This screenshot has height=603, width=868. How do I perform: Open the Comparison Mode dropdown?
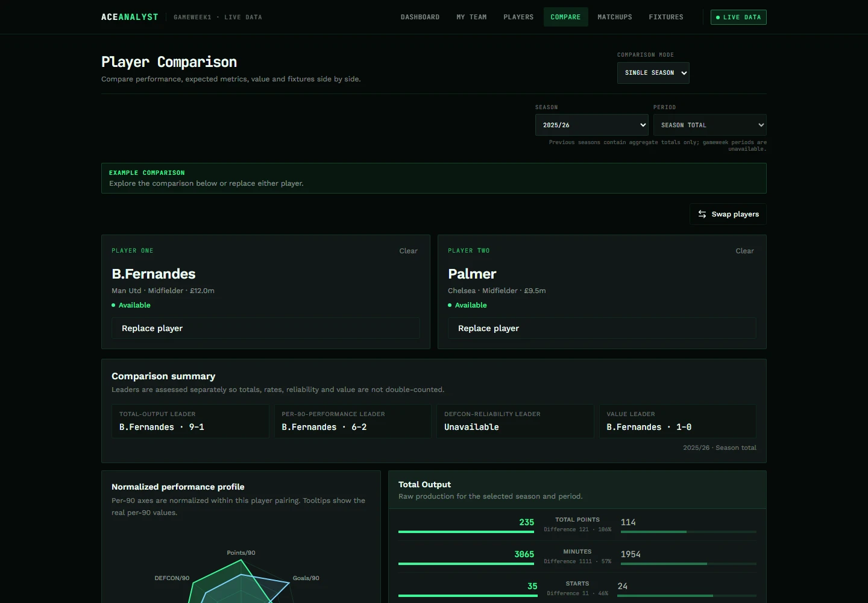(653, 73)
